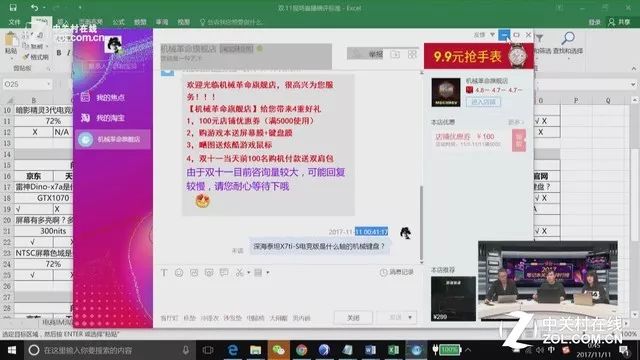Screen dimensions: 640x360
Task: Expand the arrow beside the calculator-style icon
Action: 268,273
